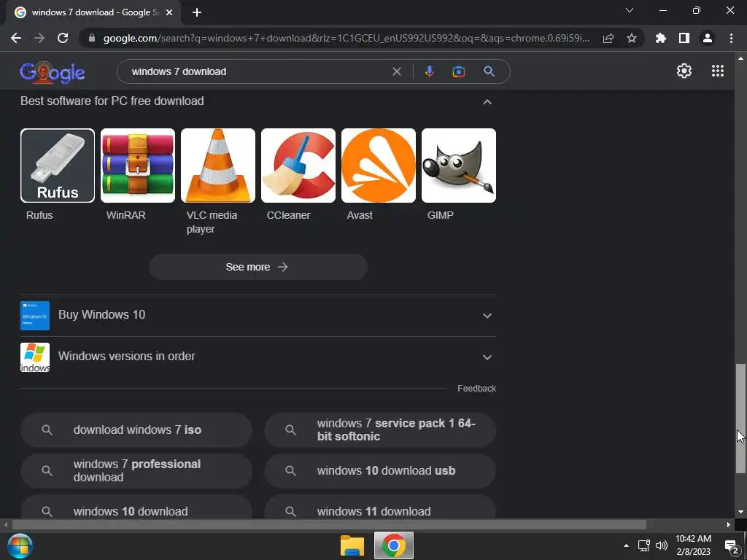Click the Feedback link
747x560 pixels.
(x=476, y=389)
